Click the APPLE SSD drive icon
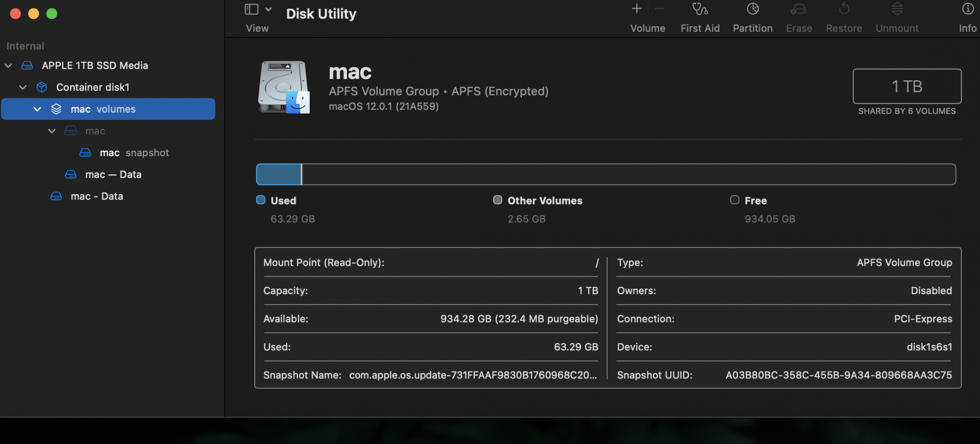 [x=27, y=66]
